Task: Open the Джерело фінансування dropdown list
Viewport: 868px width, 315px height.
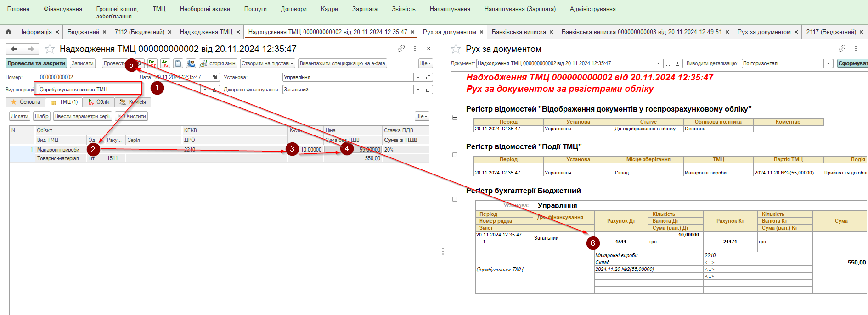Action: (418, 90)
